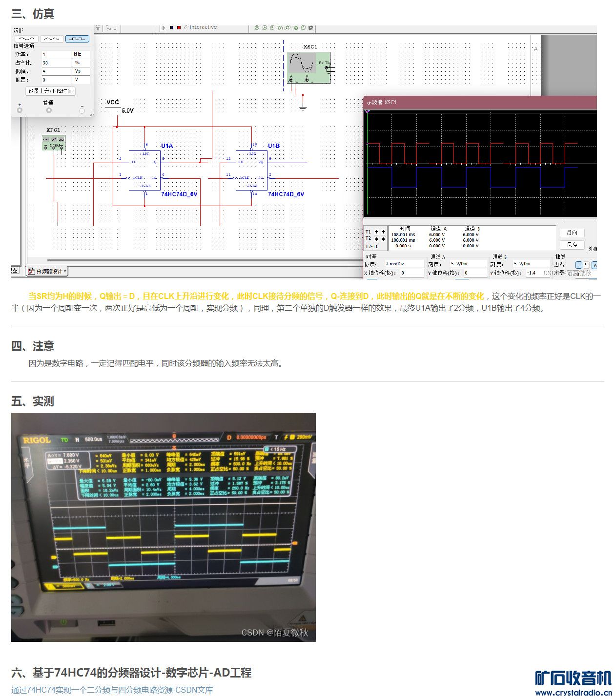This screenshot has height=699, width=616.
Task: Edit the amplitude field showing 4
Action: (56, 71)
